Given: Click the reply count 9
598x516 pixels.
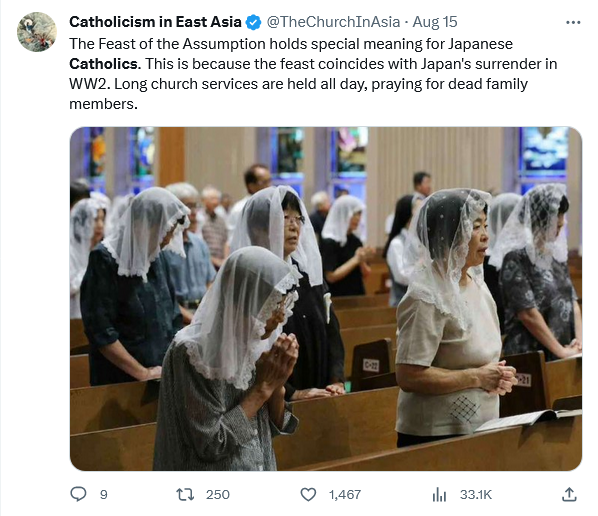Looking at the screenshot, I should (104, 495).
